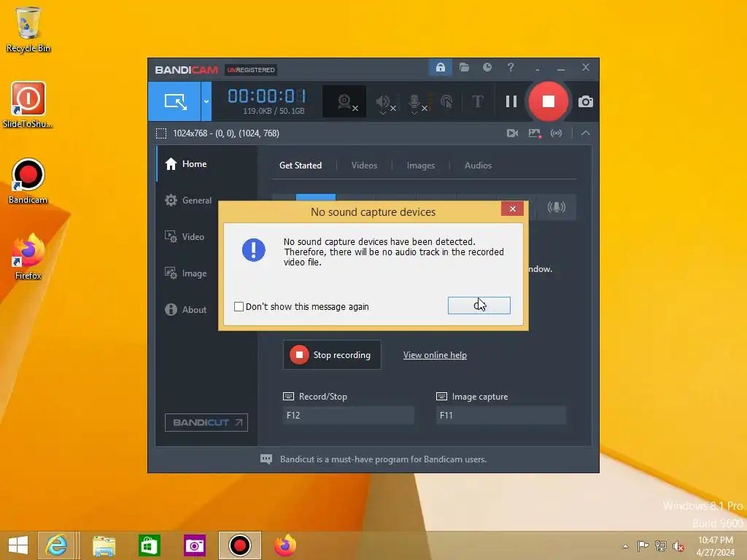Switch to the Videos tab
This screenshot has height=560, width=747.
[x=364, y=166]
